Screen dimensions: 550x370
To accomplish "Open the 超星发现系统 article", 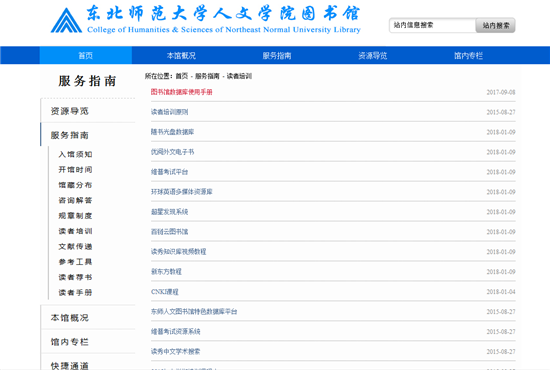I will coord(169,212).
